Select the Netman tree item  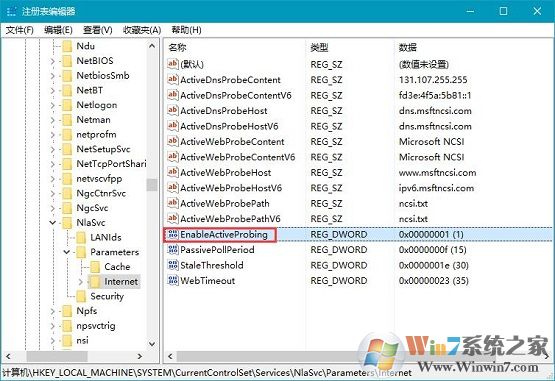coord(93,120)
